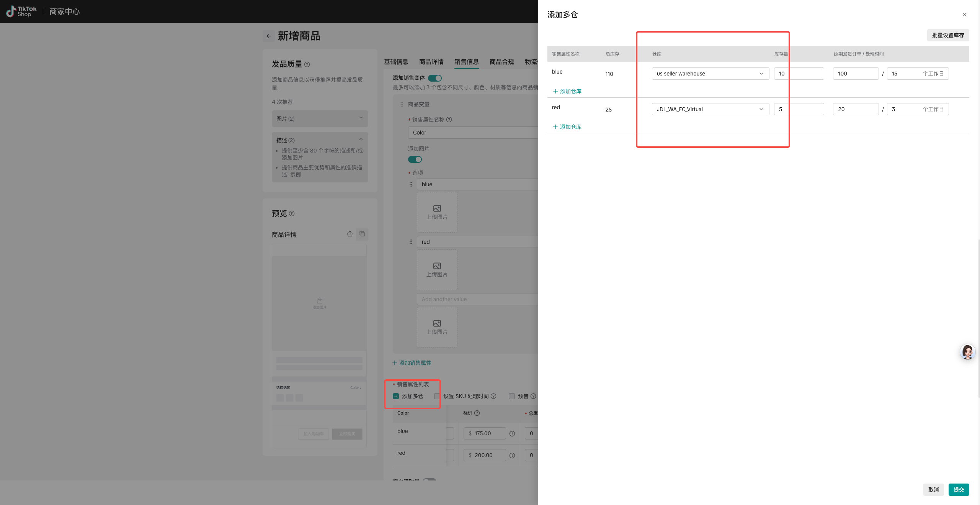Open the us seller warehouse dropdown
980x505 pixels.
pos(710,74)
